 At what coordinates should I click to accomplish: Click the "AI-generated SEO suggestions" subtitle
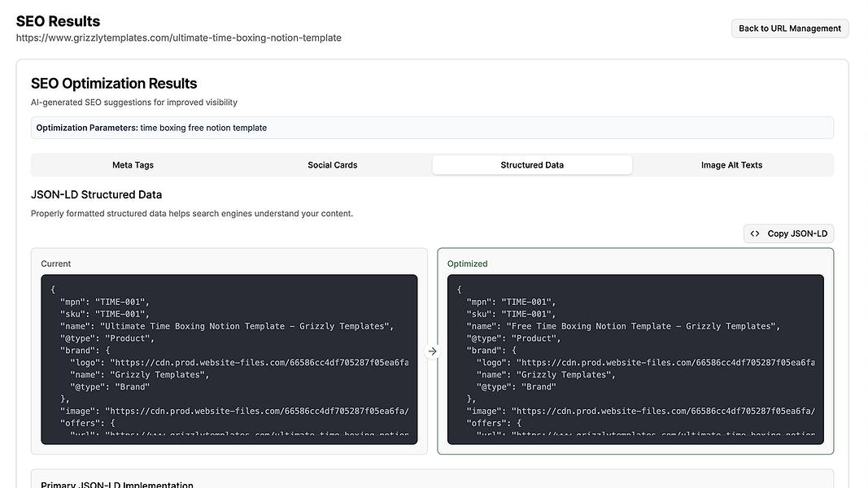(134, 102)
